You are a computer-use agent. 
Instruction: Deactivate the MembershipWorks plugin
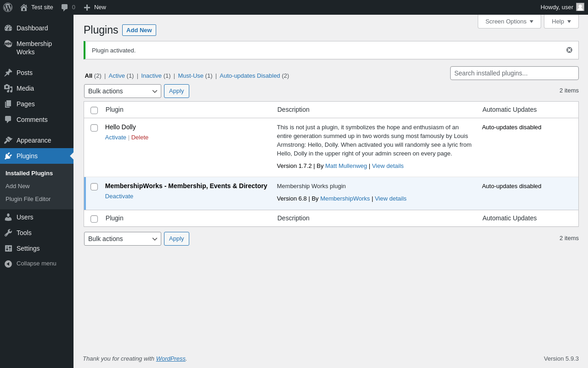(119, 196)
